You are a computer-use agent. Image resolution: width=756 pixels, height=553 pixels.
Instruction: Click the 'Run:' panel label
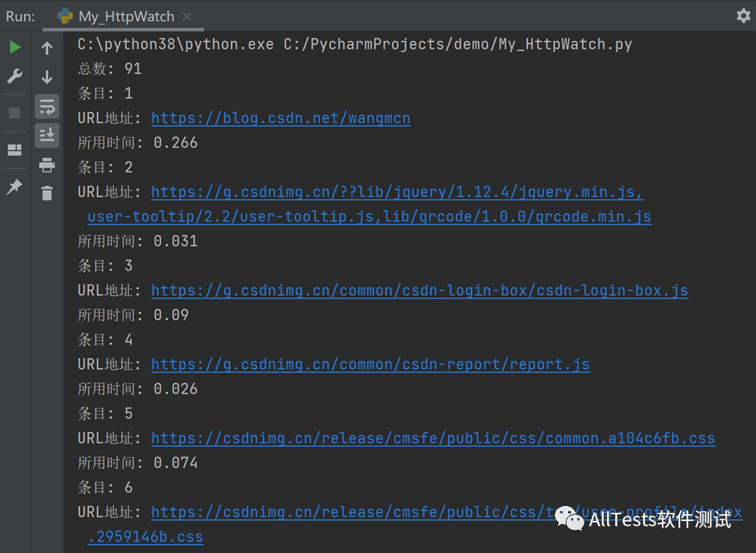click(x=20, y=17)
